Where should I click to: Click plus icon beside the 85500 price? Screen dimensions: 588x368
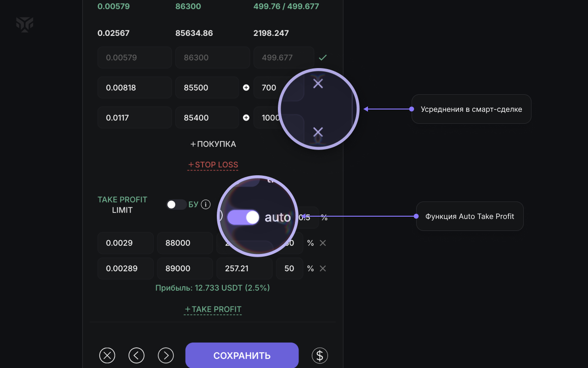pyautogui.click(x=246, y=87)
